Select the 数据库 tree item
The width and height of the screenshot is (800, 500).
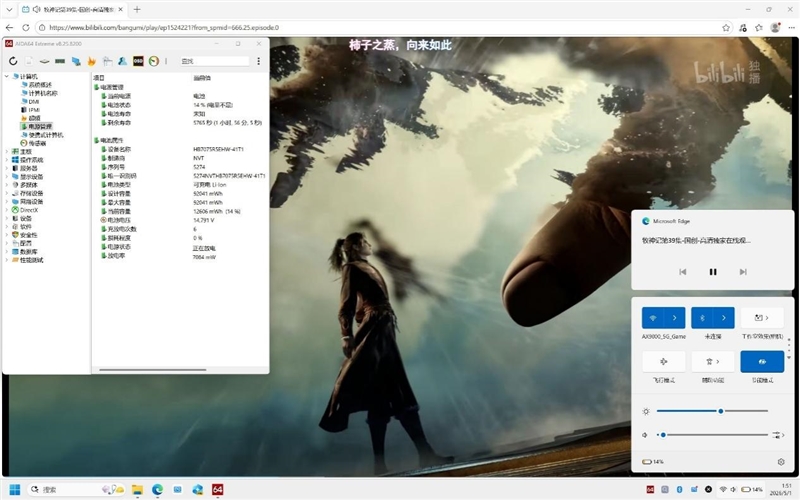click(x=29, y=252)
